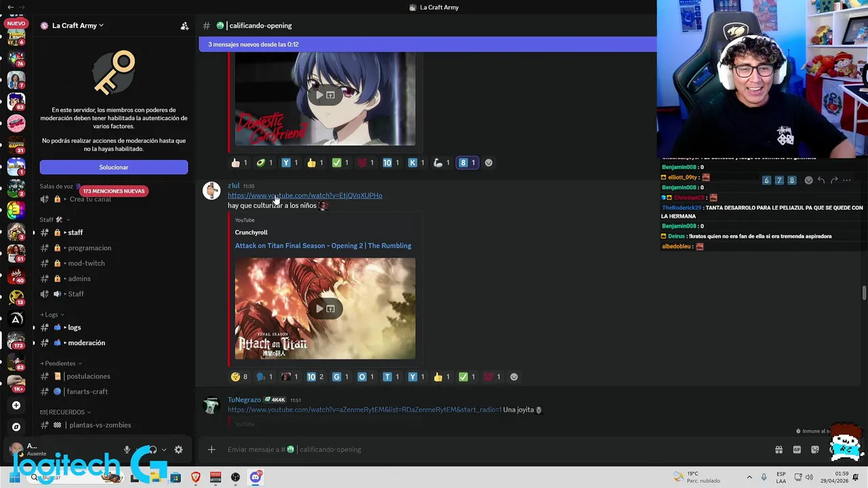Add a server with the plus icon

pos(16,405)
